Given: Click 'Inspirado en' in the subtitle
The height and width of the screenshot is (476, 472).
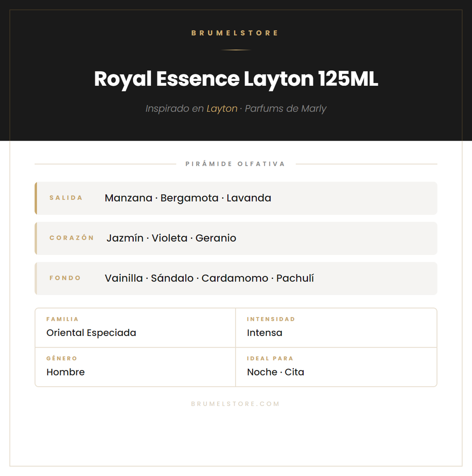Looking at the screenshot, I should point(175,109).
